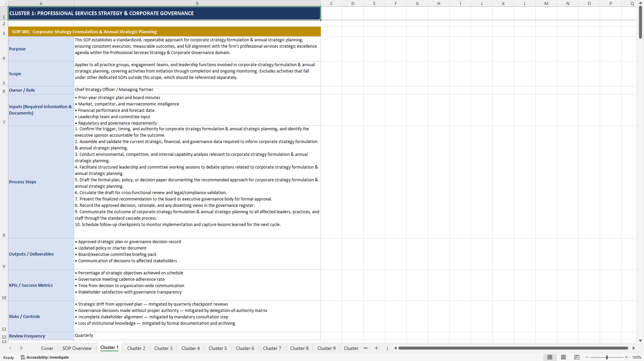644x361 pixels.
Task: Select column B header
Action: pyautogui.click(x=197, y=3)
